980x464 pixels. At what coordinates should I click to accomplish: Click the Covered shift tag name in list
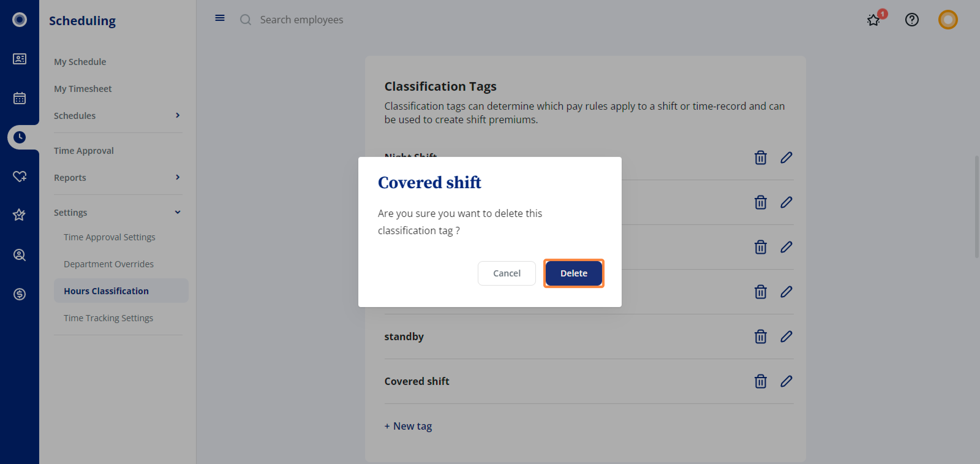coord(417,381)
